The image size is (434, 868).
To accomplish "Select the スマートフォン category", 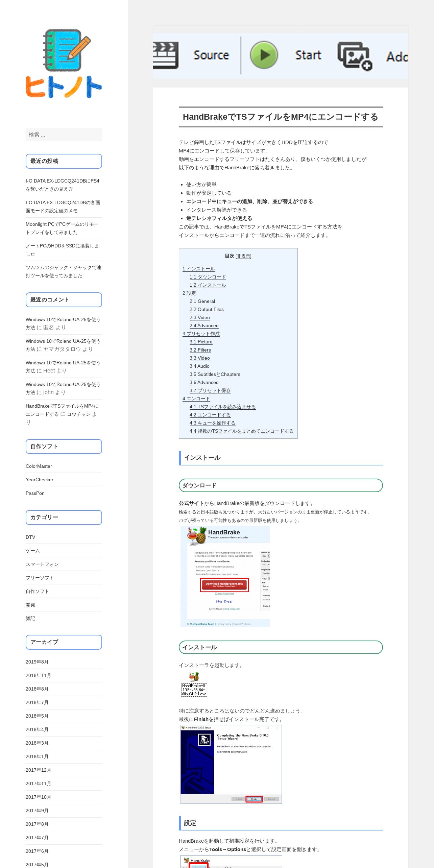I will click(42, 564).
